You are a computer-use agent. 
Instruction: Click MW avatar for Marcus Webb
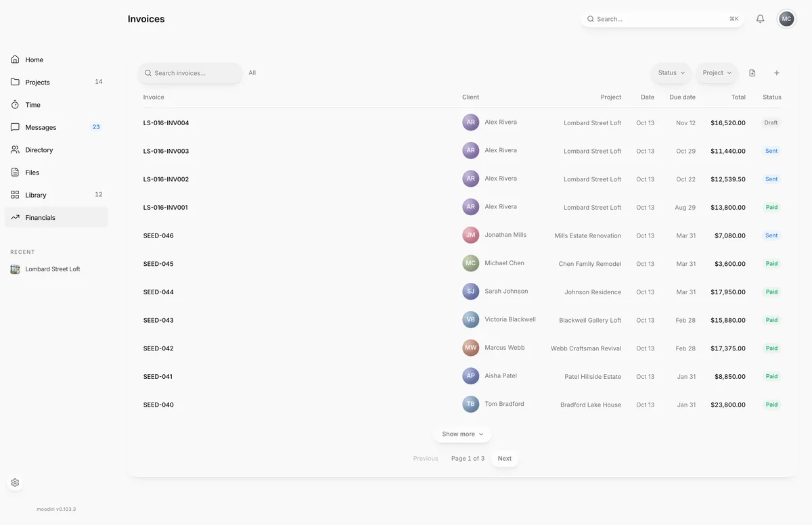tap(471, 348)
